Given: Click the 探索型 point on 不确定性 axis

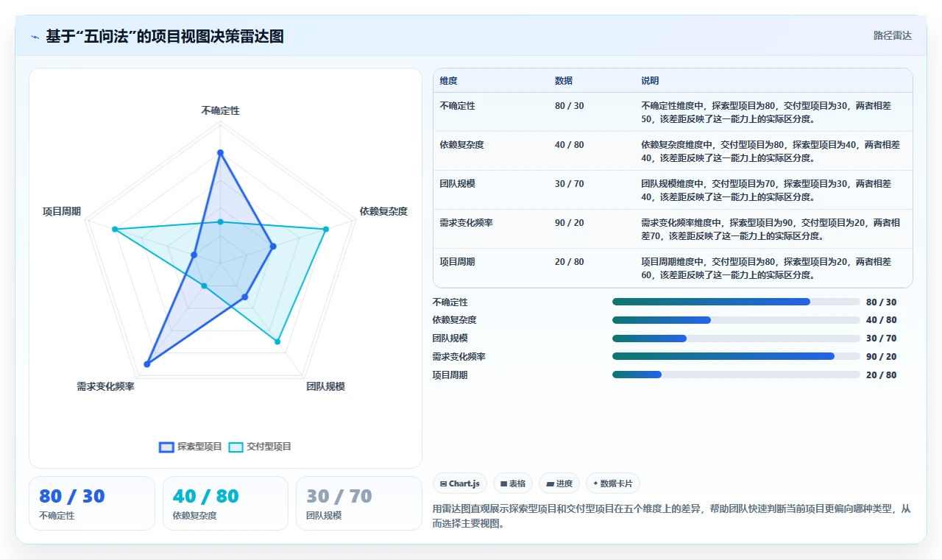Looking at the screenshot, I should pyautogui.click(x=220, y=153).
